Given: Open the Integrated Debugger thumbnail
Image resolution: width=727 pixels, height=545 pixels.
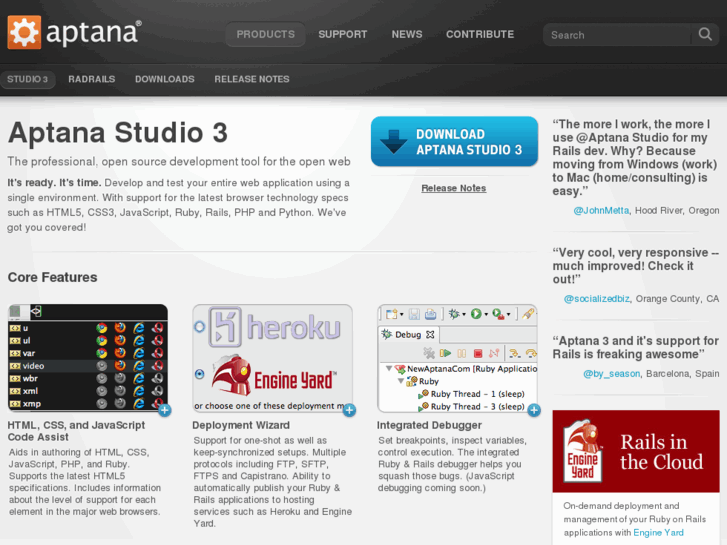Looking at the screenshot, I should (457, 358).
